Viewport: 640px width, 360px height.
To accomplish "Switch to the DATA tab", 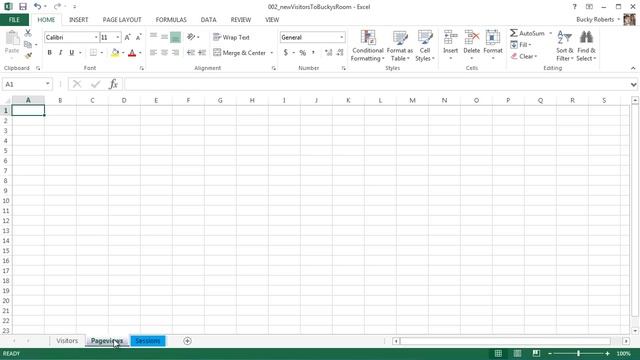I will tap(208, 20).
